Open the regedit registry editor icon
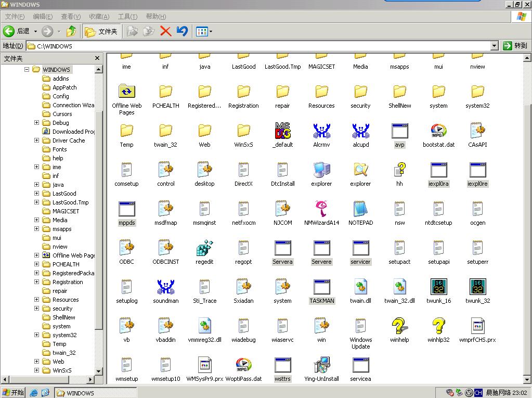 pyautogui.click(x=204, y=249)
